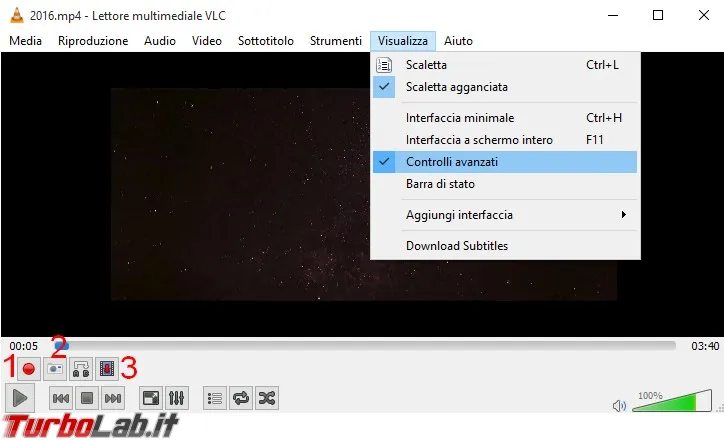Jump to the previous media
Viewport: 724px width, 440px height.
click(x=61, y=398)
